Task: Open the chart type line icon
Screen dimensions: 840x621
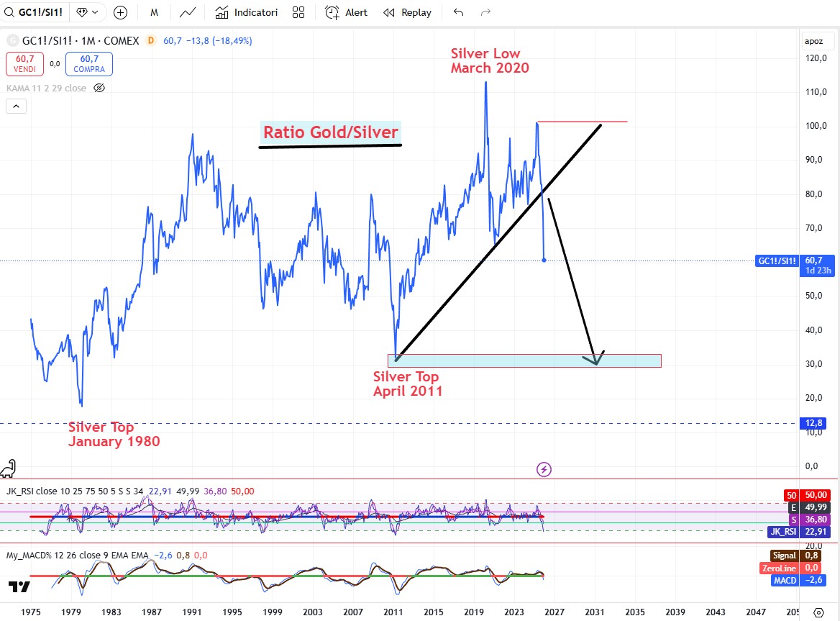Action: (x=188, y=12)
